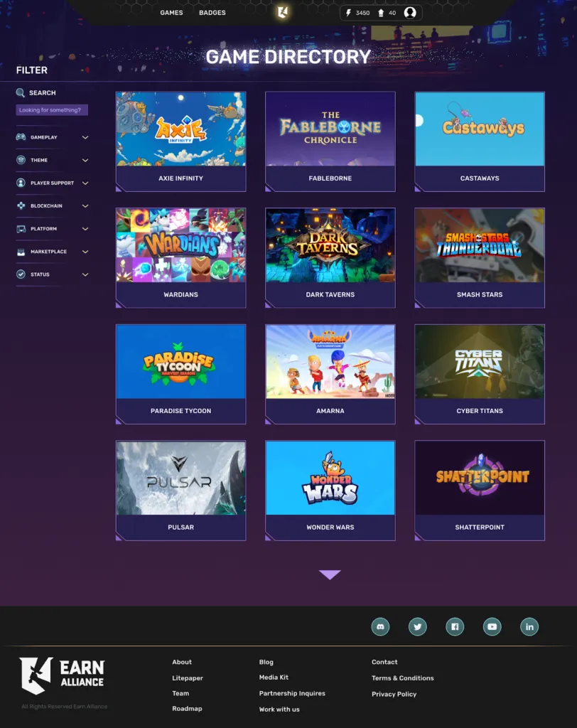Image resolution: width=577 pixels, height=728 pixels.
Task: Click the AMARNA card title label
Action: [x=330, y=411]
